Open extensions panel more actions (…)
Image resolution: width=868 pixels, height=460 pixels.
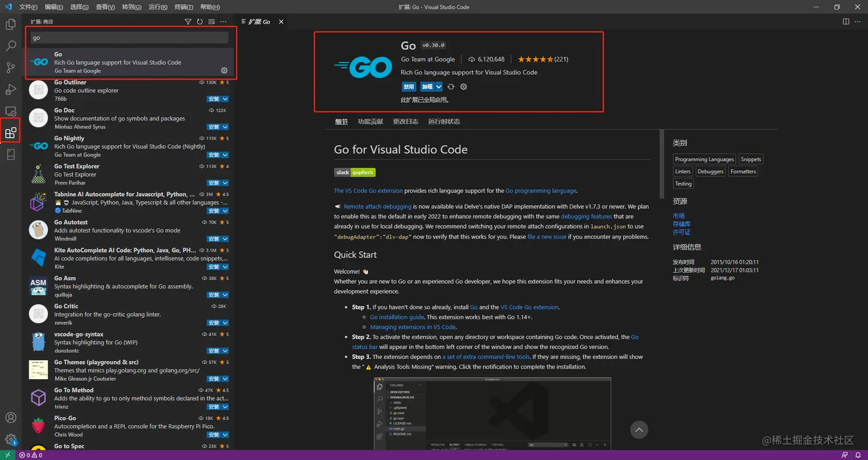point(223,22)
